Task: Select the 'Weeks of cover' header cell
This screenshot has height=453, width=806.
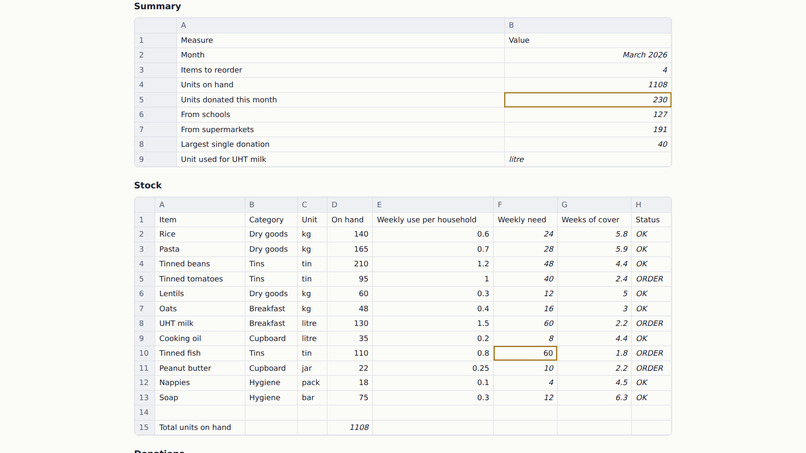Action: (594, 220)
